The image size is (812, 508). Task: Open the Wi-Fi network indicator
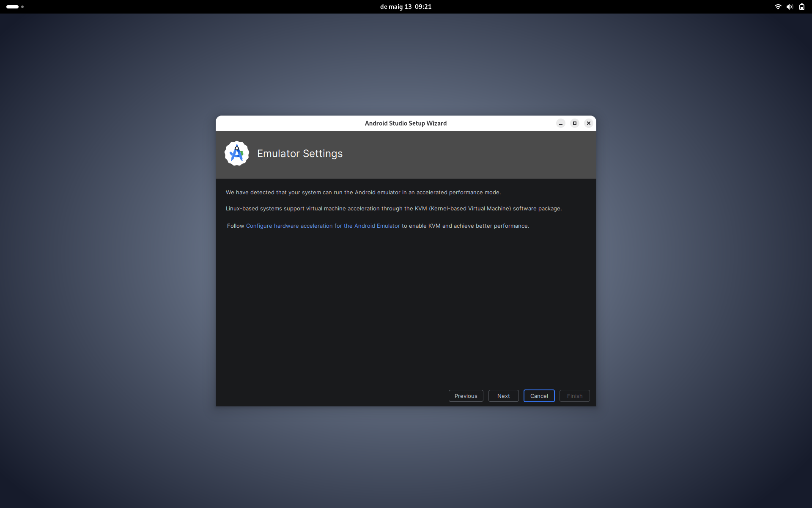pyautogui.click(x=778, y=7)
